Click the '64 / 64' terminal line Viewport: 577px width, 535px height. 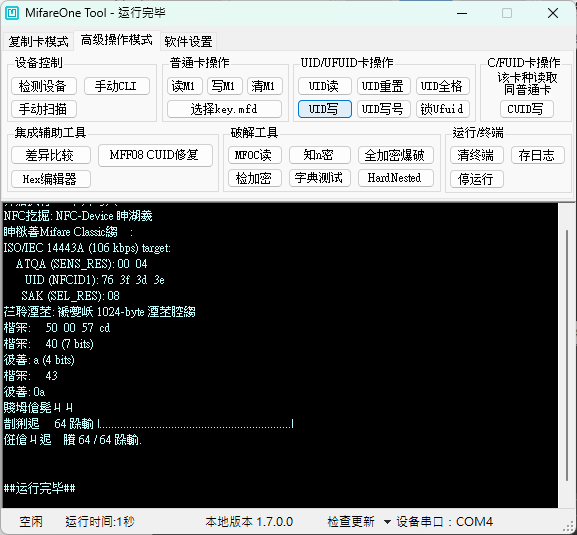(72, 440)
